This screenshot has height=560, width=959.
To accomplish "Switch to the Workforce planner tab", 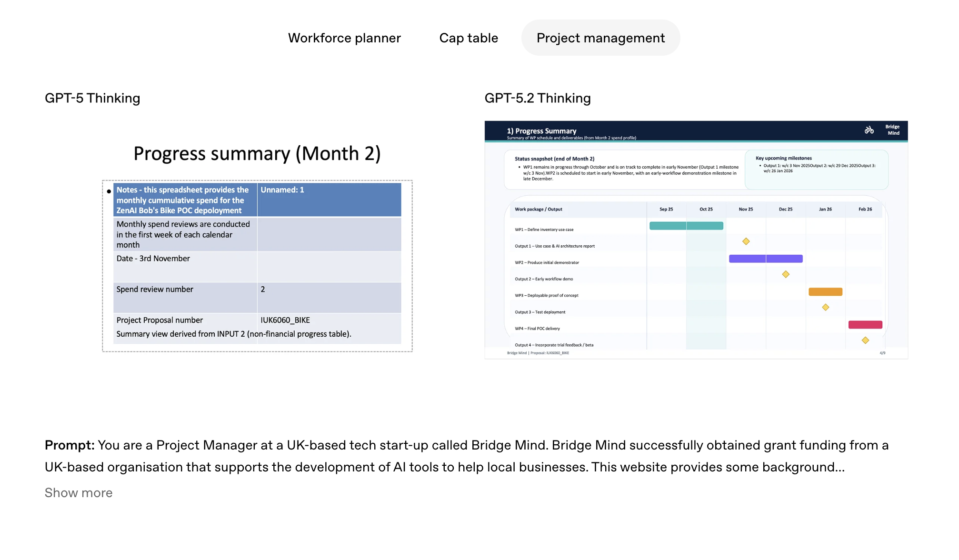I will coord(344,38).
